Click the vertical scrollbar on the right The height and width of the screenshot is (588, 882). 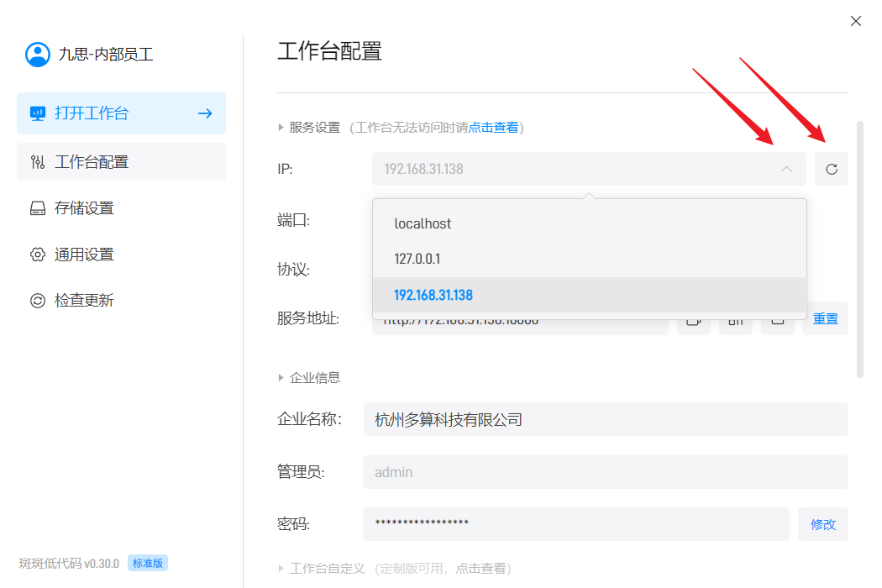click(x=859, y=249)
